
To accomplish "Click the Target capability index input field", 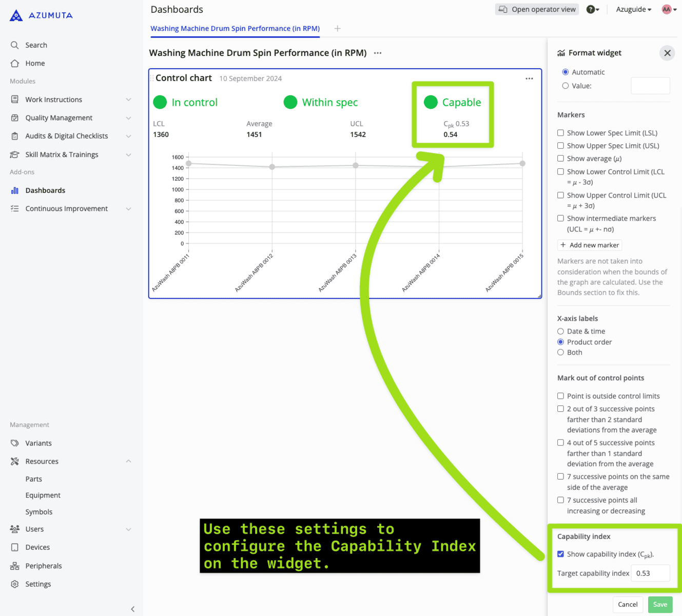I will click(650, 573).
